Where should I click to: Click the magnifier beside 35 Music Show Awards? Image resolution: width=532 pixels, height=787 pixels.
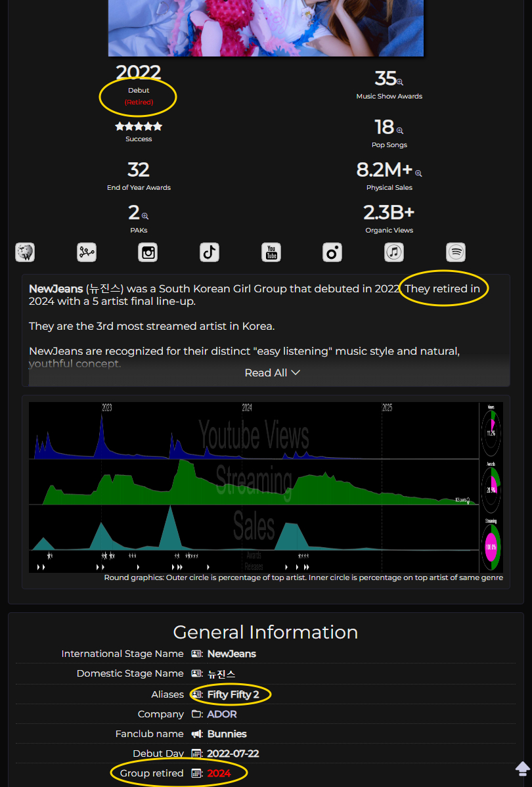coord(400,82)
